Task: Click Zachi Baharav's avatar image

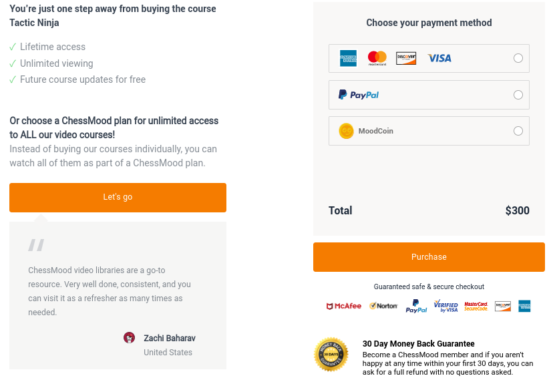Action: pos(129,338)
